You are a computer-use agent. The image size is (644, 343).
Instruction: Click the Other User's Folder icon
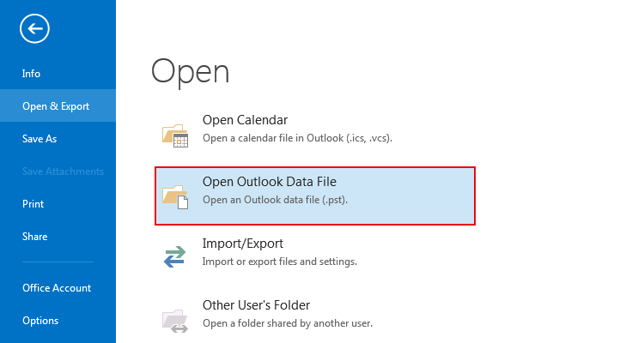(175, 318)
